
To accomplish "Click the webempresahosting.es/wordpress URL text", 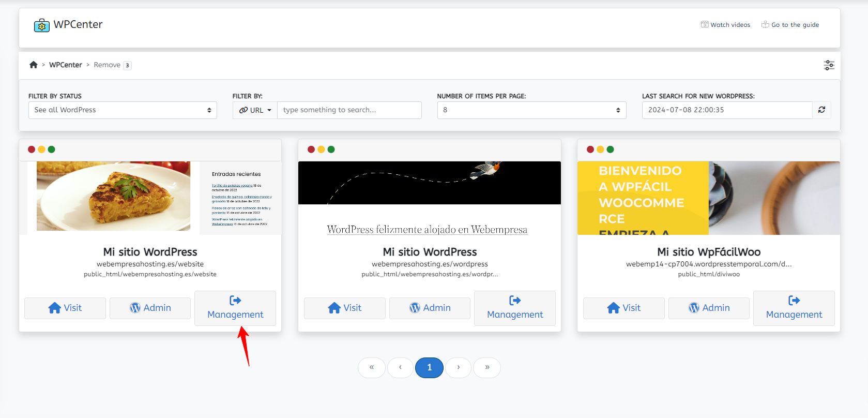I will (430, 264).
